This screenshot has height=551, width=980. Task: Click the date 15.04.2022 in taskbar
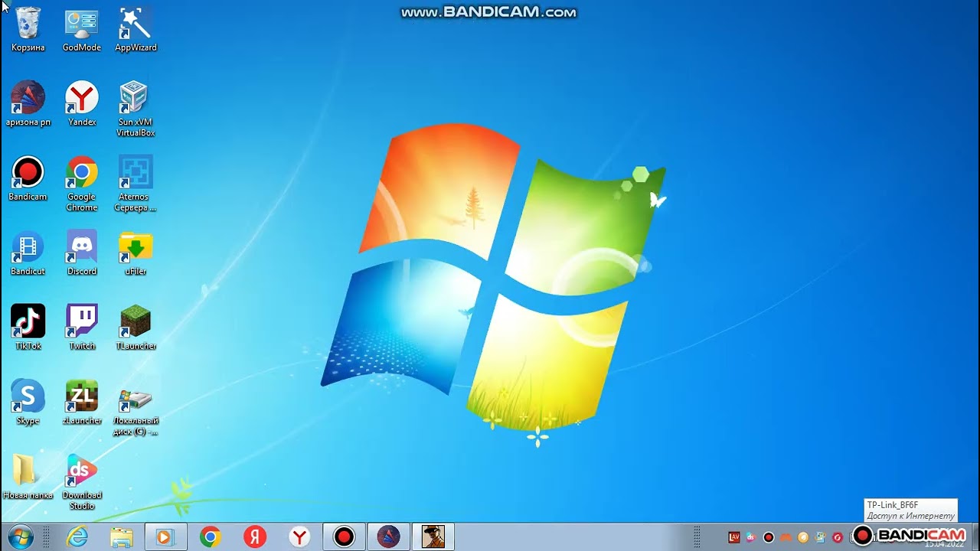pyautogui.click(x=945, y=543)
